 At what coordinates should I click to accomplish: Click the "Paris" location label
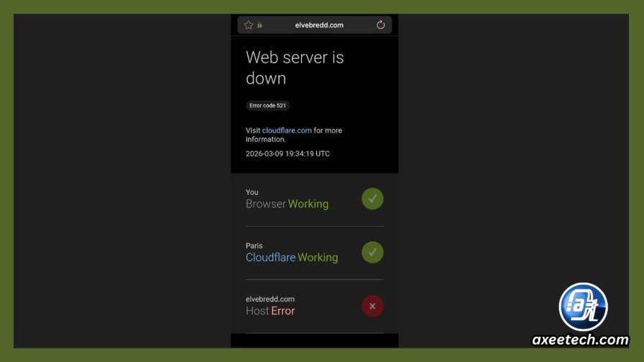[254, 245]
